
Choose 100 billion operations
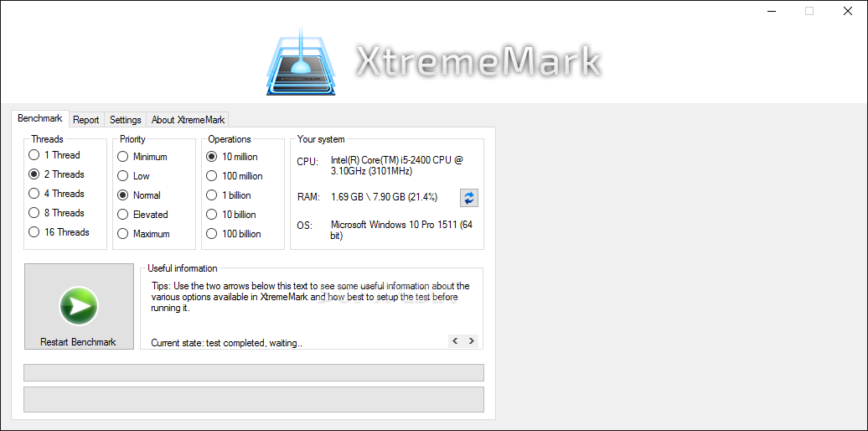pyautogui.click(x=234, y=234)
